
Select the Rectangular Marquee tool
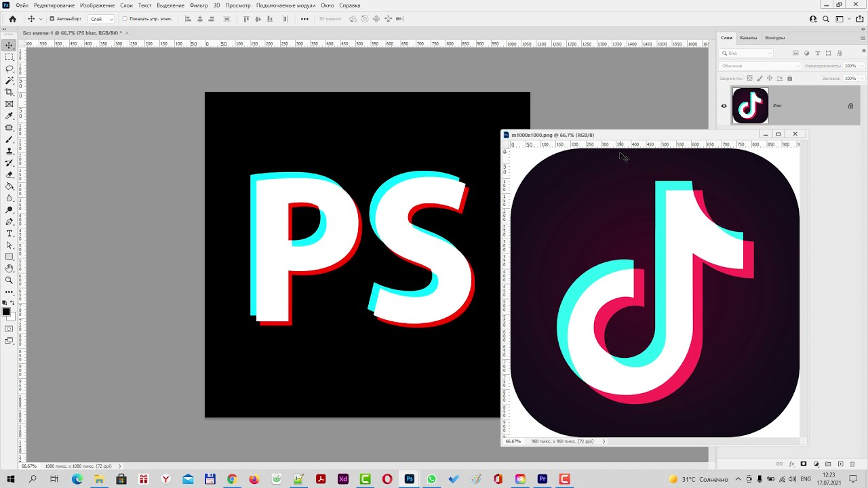click(9, 57)
